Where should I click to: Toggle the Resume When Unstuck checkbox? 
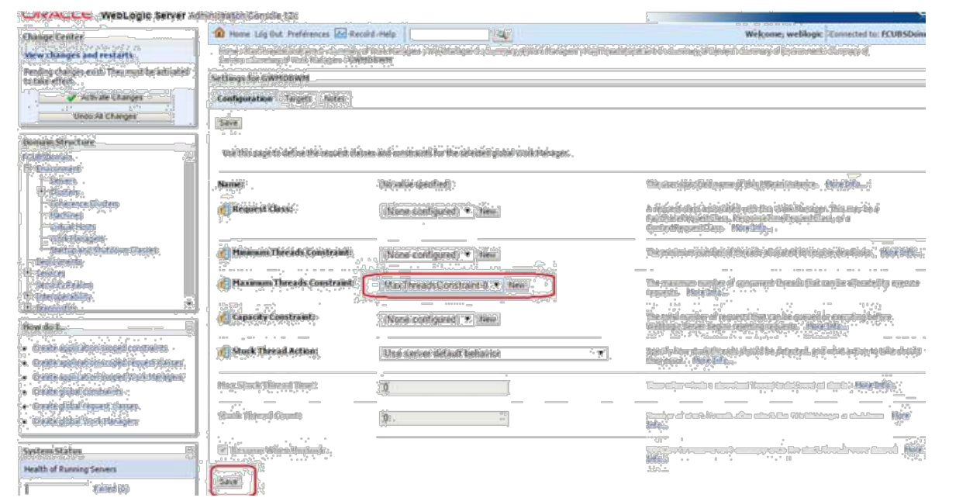click(x=223, y=450)
